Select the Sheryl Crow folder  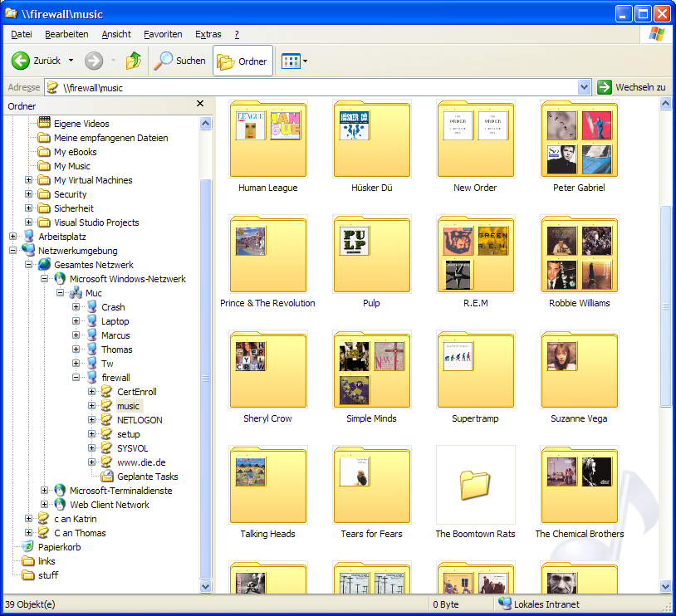(268, 369)
